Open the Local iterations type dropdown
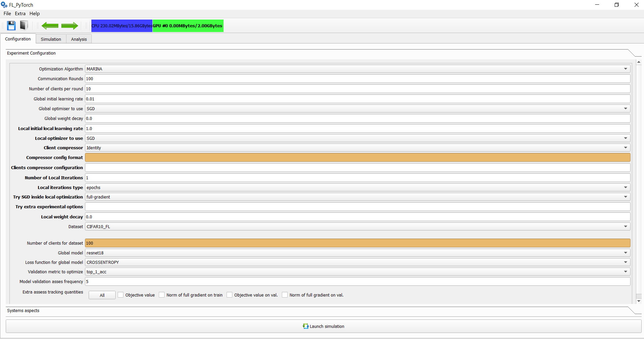 coord(357,187)
